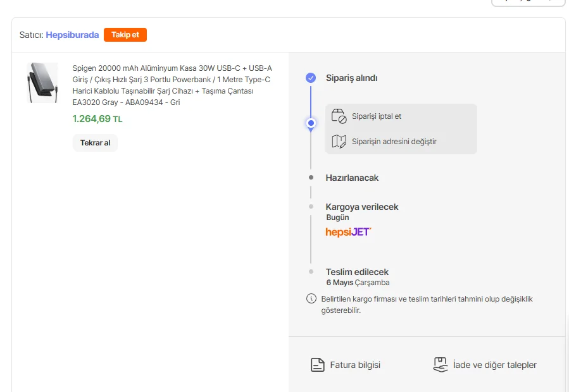Click the Hazırlanacak status text

(x=352, y=178)
